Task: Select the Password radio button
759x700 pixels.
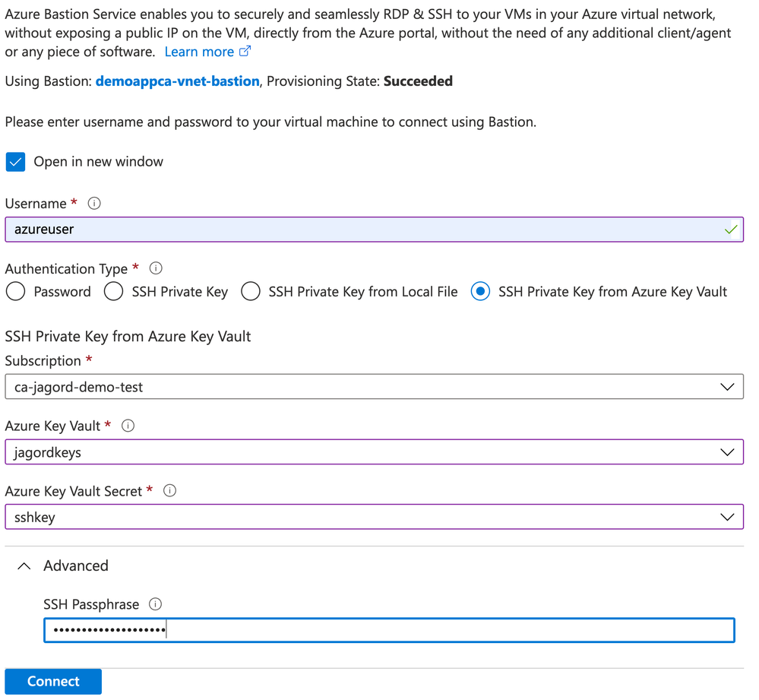Action: (x=15, y=291)
